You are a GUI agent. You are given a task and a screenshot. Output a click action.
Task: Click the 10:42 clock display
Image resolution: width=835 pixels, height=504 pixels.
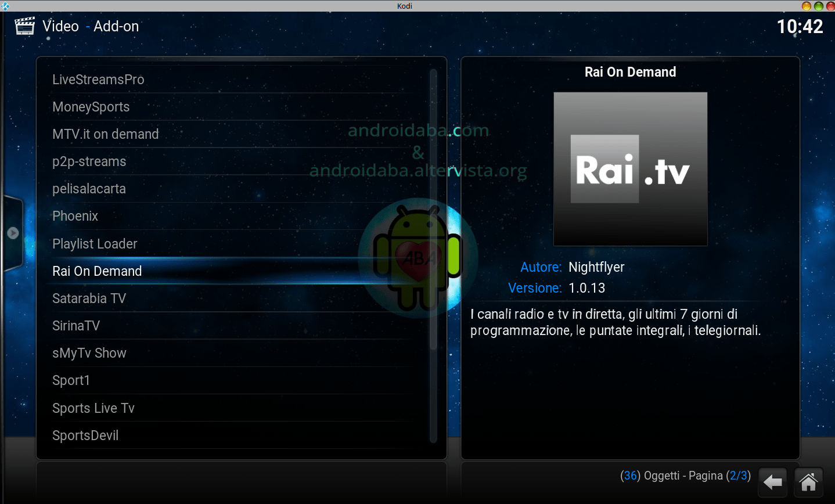coord(800,27)
